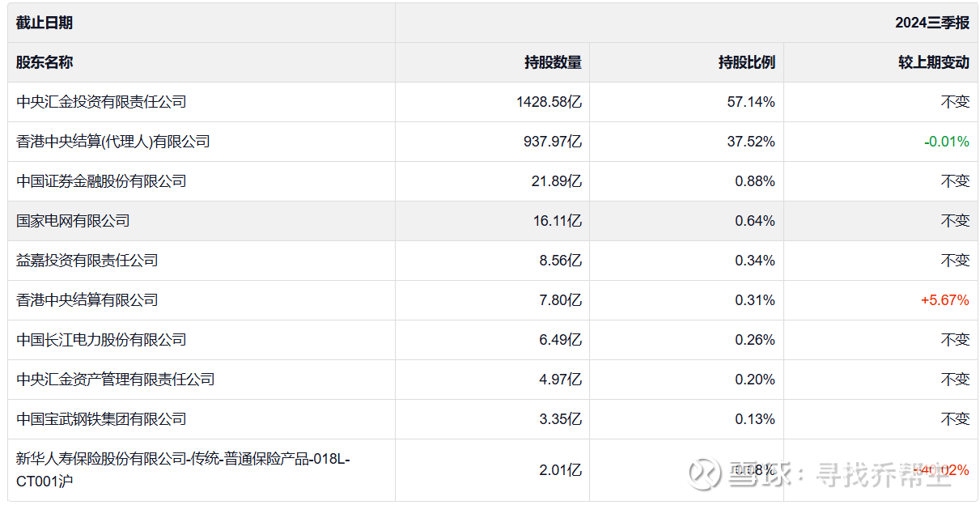Click 中国证券金融股份有限公司 row name
The width and height of the screenshot is (980, 505).
tap(102, 181)
